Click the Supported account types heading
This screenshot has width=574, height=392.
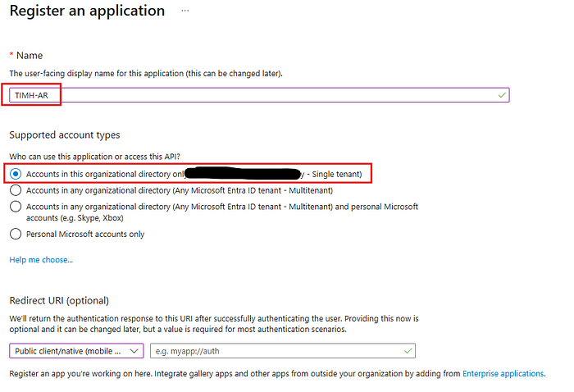(x=64, y=134)
